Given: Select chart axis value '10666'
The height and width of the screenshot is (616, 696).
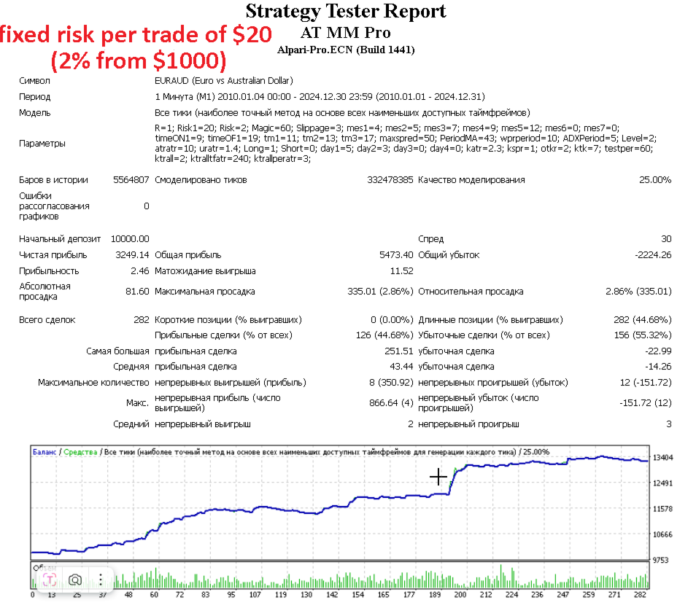Looking at the screenshot, I should coord(662,535).
